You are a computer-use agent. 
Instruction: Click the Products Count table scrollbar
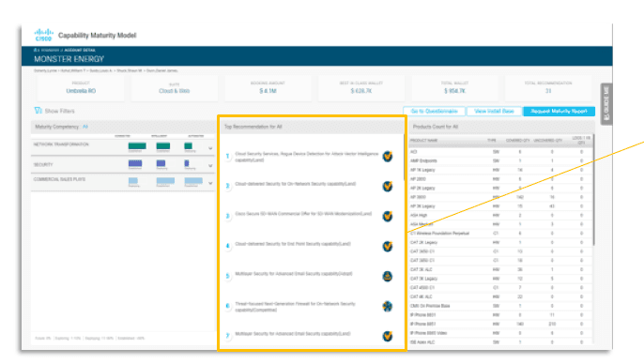[593, 190]
